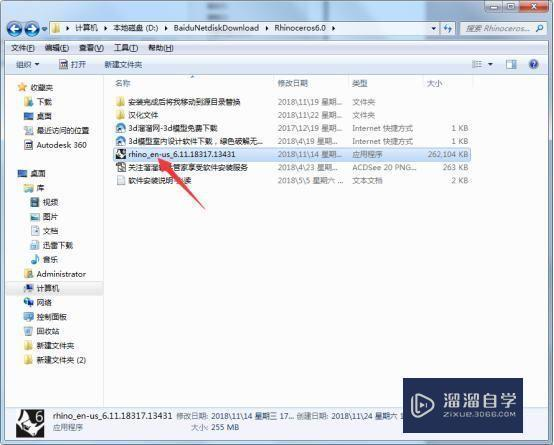Change view with the view icon
554x445 pixels.
click(x=477, y=64)
